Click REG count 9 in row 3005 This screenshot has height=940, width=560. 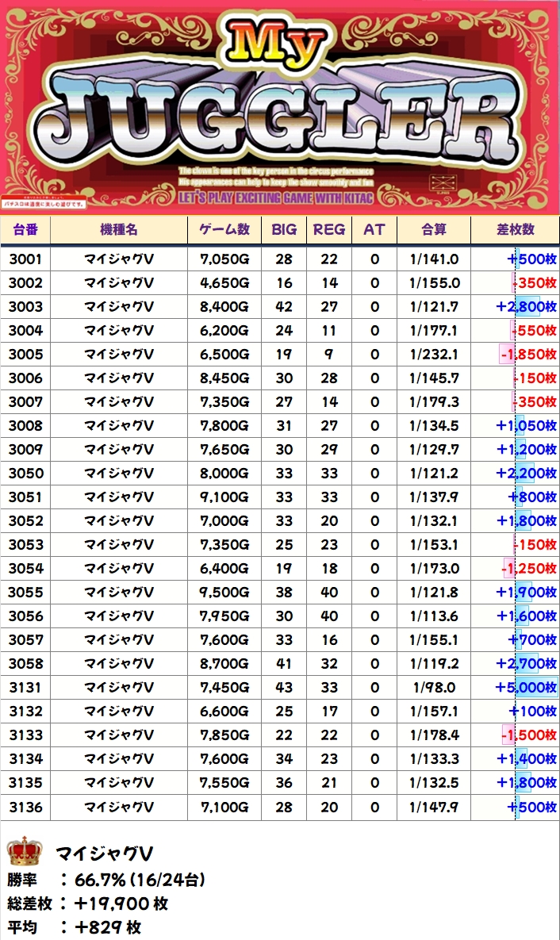328,355
